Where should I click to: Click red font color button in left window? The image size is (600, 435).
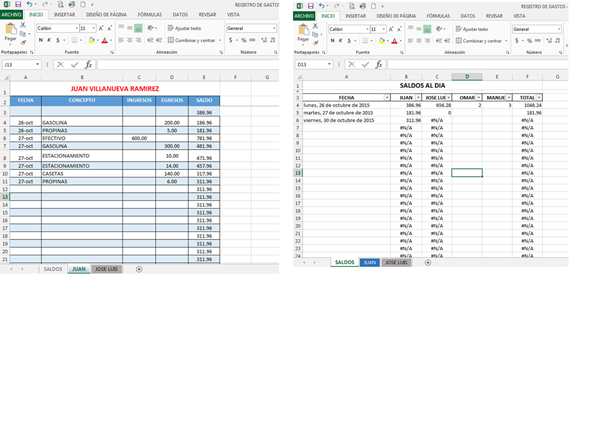coord(101,40)
